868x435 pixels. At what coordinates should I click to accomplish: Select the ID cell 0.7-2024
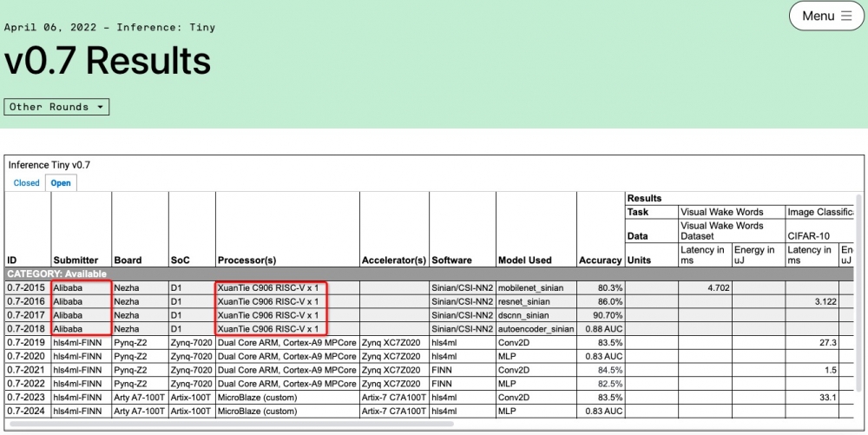click(x=26, y=412)
